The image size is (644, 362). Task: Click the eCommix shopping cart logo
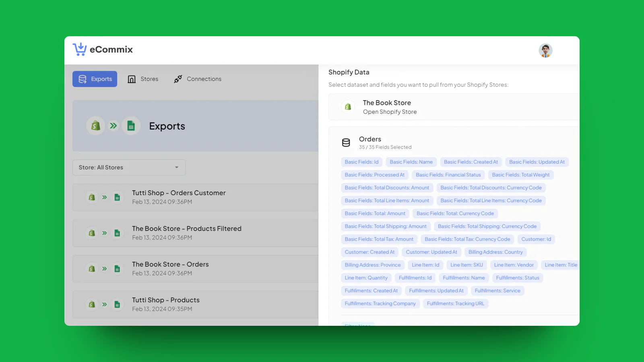tap(80, 49)
